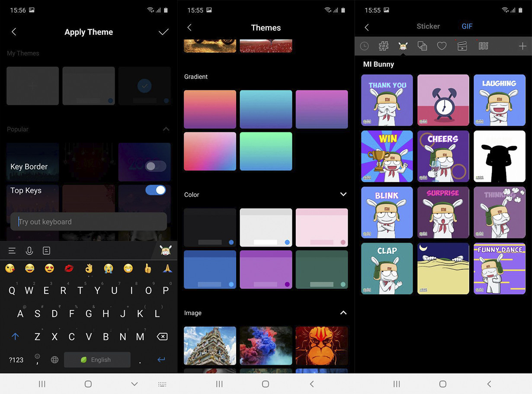This screenshot has height=394, width=532.
Task: Collapse the Popular themes section
Action: [166, 129]
